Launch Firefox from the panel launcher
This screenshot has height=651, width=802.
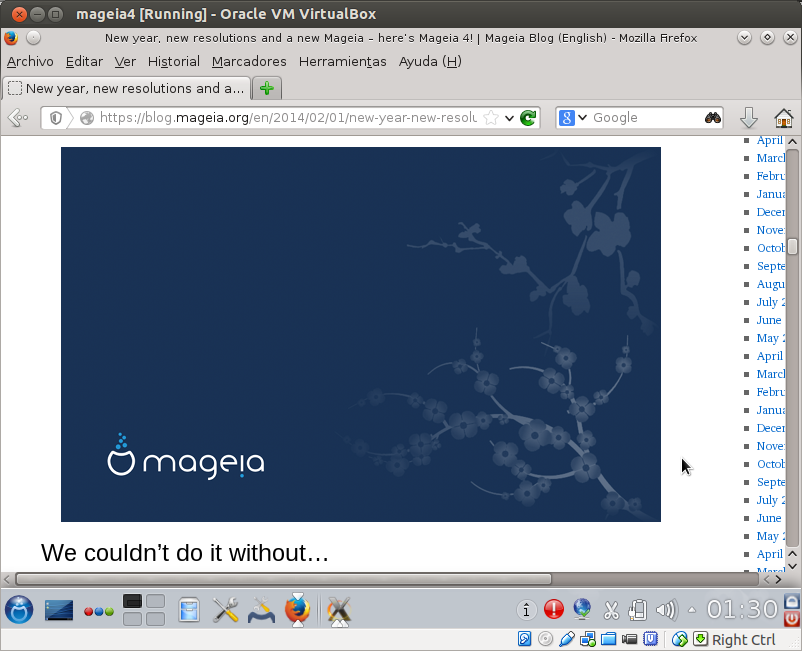point(297,610)
